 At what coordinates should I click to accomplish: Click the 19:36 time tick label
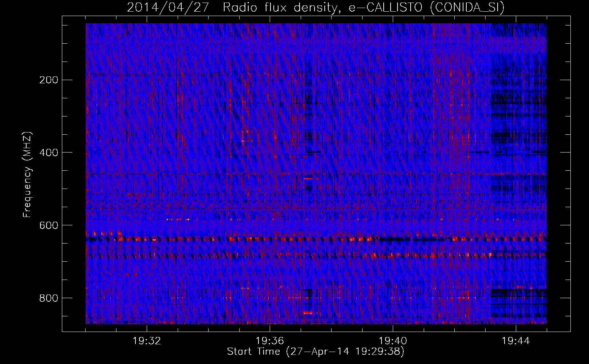point(270,341)
